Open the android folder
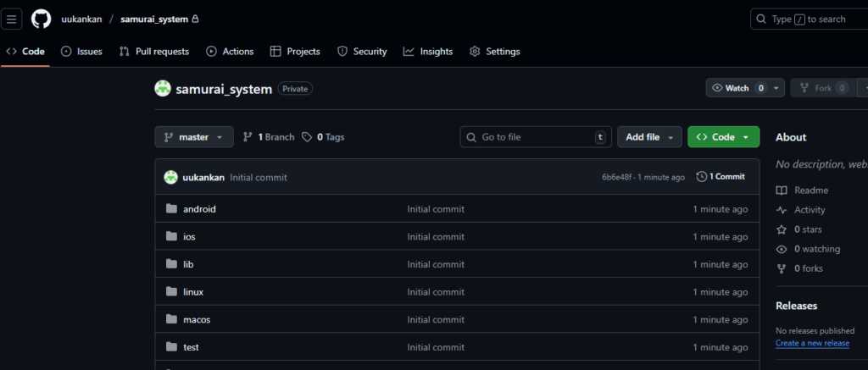The height and width of the screenshot is (370, 868). (x=199, y=209)
